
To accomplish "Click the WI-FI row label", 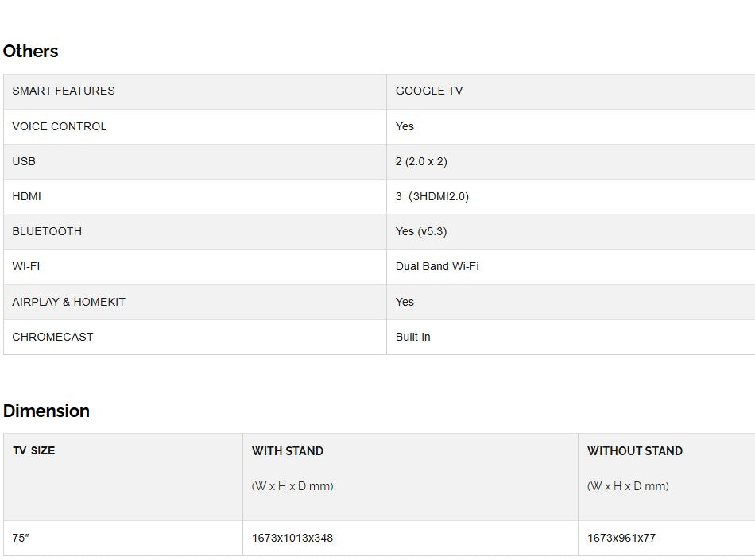I will coord(26,266).
